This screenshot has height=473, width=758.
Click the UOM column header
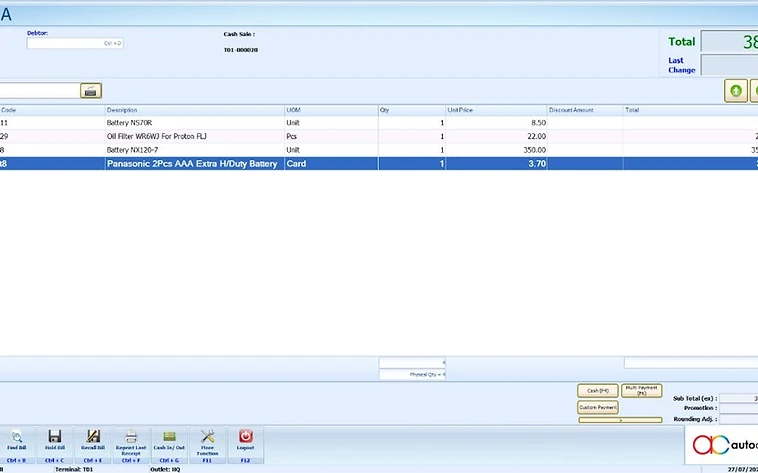click(331, 110)
